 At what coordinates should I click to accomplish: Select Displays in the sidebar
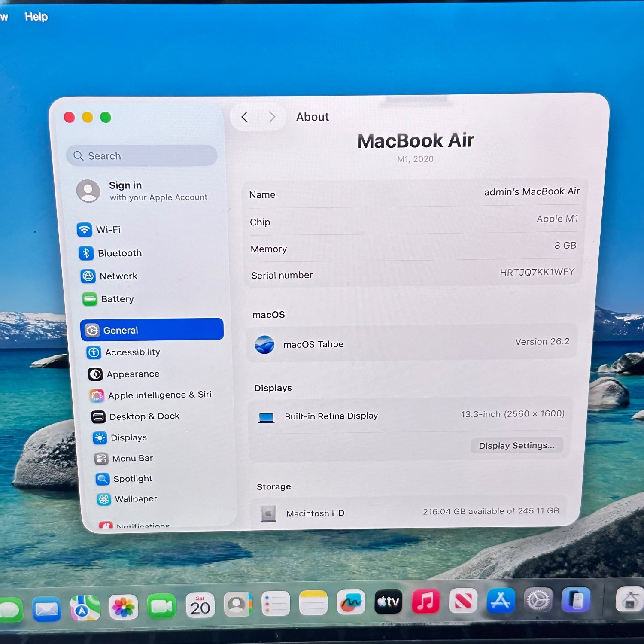click(128, 437)
